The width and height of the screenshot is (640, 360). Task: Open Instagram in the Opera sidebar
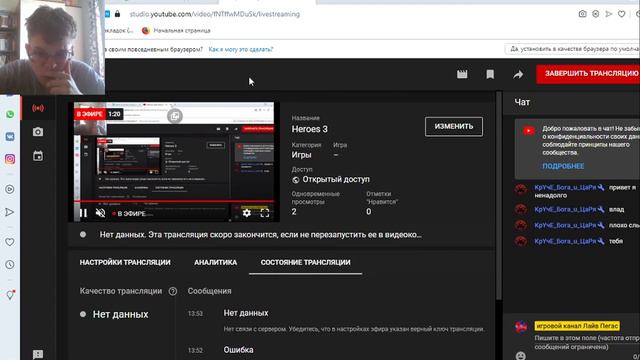tap(10, 159)
